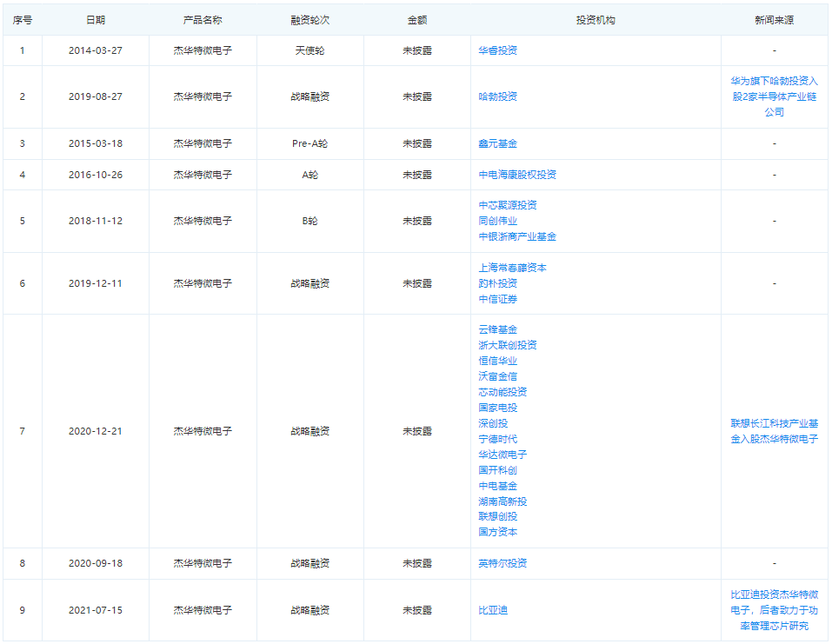Viewport: 832px width, 644px height.
Task: Open the 沃富金信 investor link
Action: click(497, 376)
